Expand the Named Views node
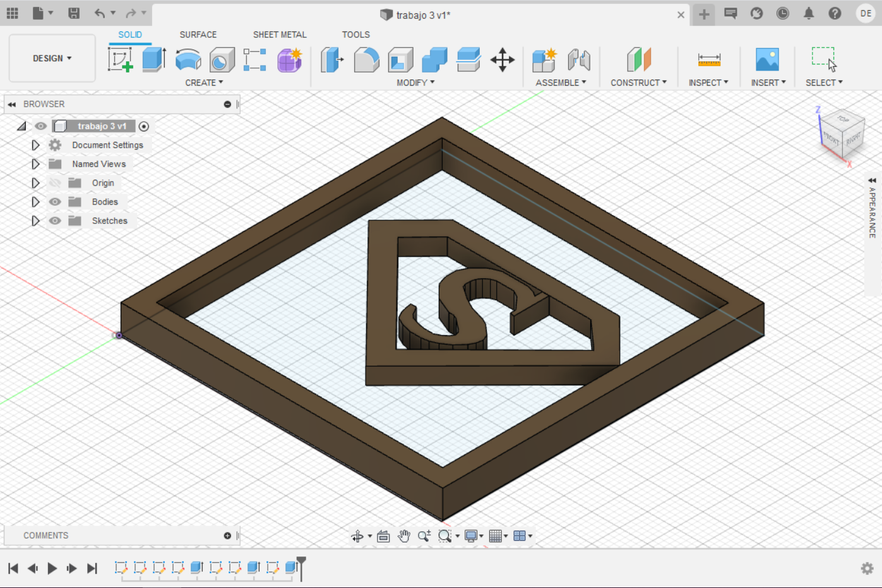 35,164
